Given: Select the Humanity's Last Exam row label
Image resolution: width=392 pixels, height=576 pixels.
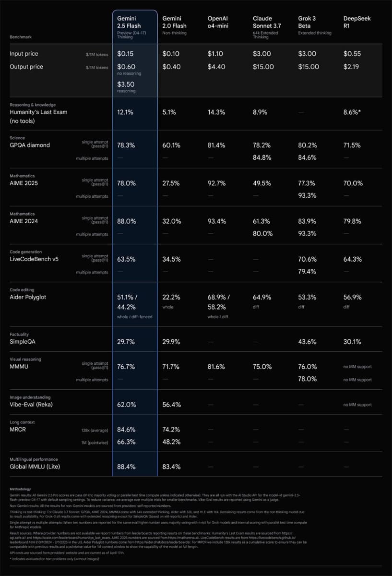Looking at the screenshot, I should [x=38, y=112].
